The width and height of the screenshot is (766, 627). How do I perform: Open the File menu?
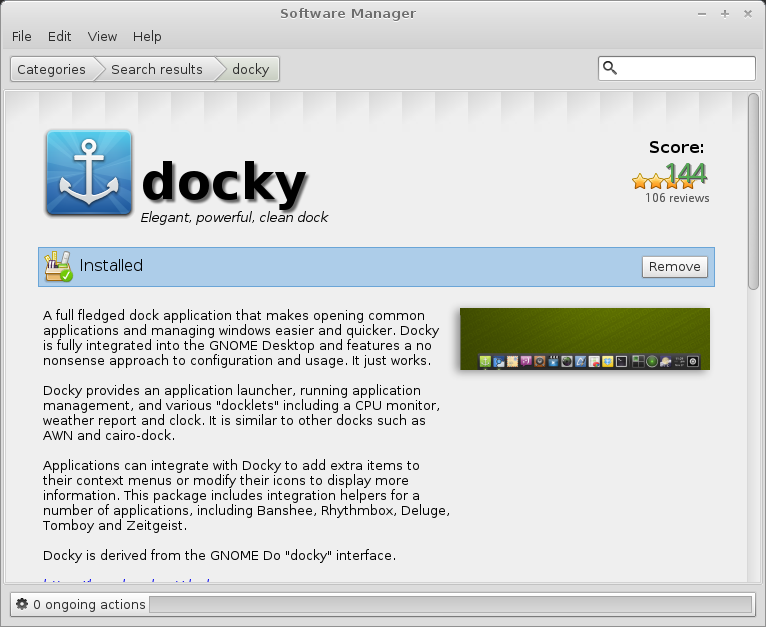21,37
